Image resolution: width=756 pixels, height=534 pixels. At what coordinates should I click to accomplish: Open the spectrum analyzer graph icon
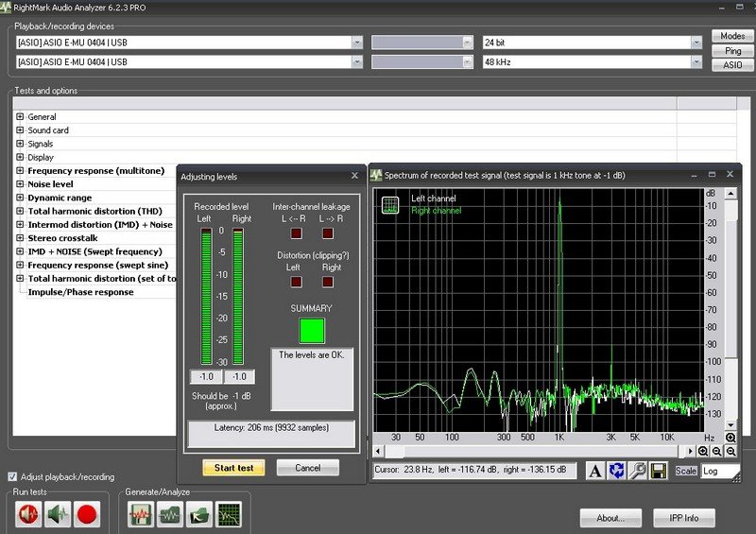tap(229, 514)
